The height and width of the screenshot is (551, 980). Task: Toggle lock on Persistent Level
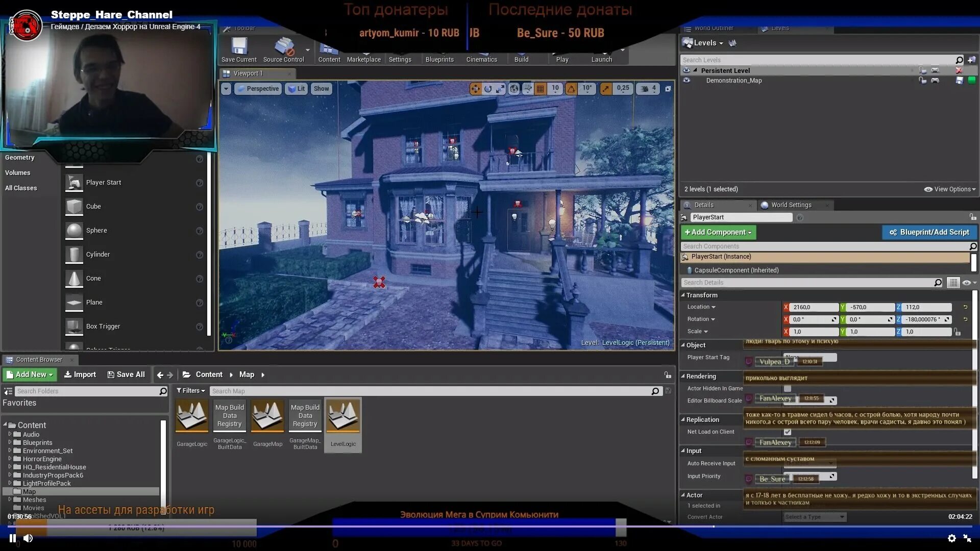coord(922,70)
